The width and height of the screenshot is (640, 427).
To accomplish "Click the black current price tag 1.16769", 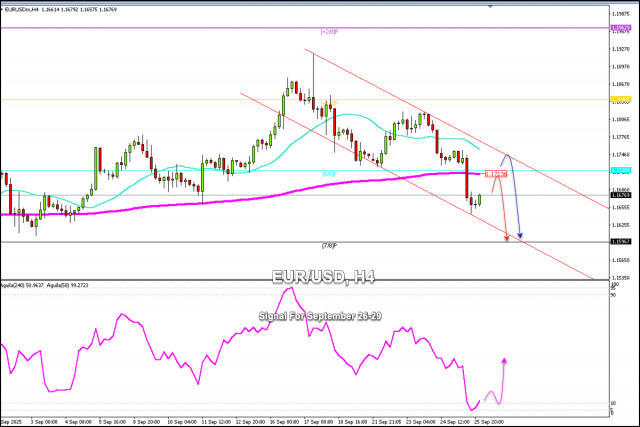I will 620,195.
